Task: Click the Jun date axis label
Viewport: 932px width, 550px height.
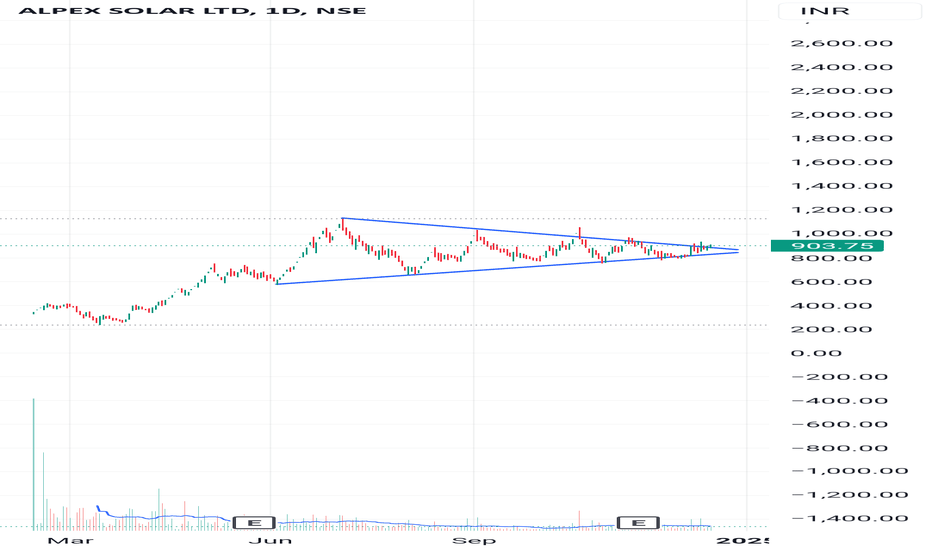Action: (270, 540)
